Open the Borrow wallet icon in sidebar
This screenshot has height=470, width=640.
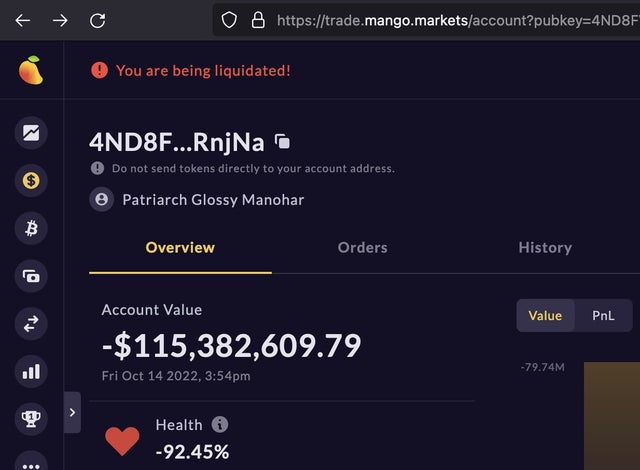(x=32, y=277)
